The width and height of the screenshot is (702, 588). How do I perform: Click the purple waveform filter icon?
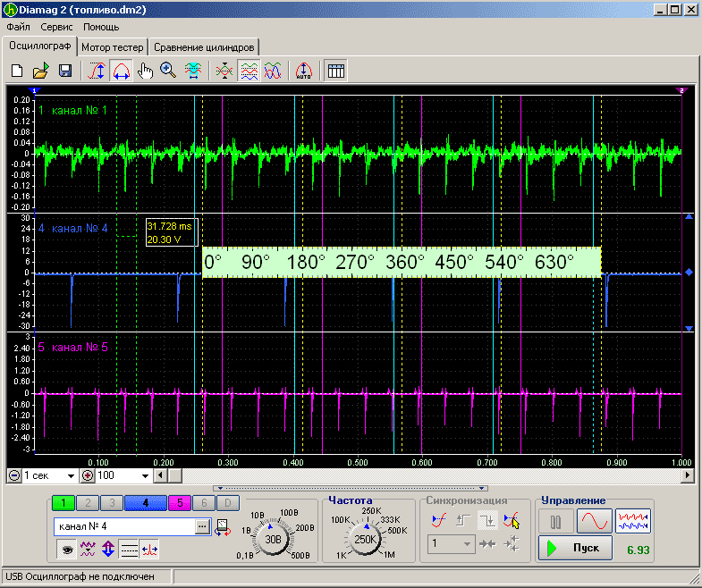(x=88, y=550)
